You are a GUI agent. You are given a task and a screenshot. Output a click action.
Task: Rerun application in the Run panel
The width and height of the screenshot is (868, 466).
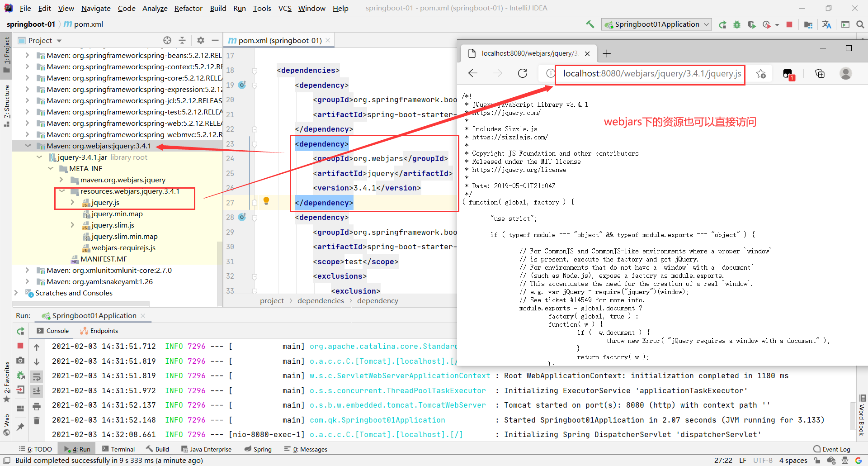(20, 331)
